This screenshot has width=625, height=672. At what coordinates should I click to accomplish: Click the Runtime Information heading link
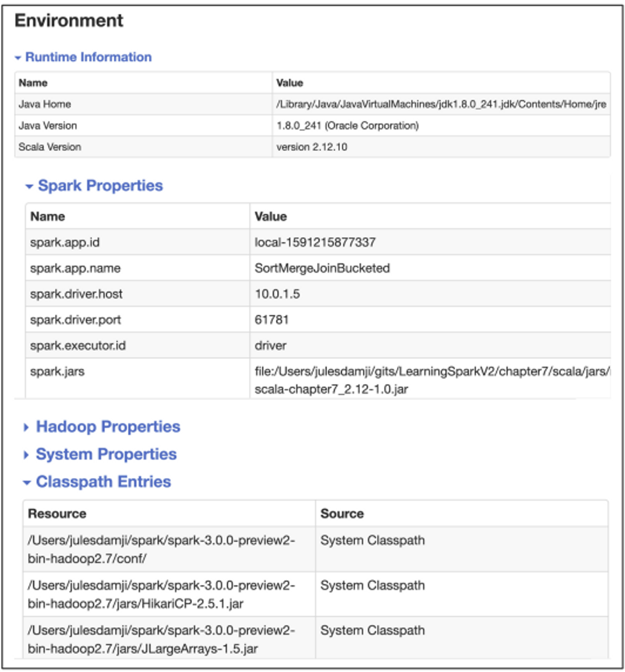pos(88,57)
